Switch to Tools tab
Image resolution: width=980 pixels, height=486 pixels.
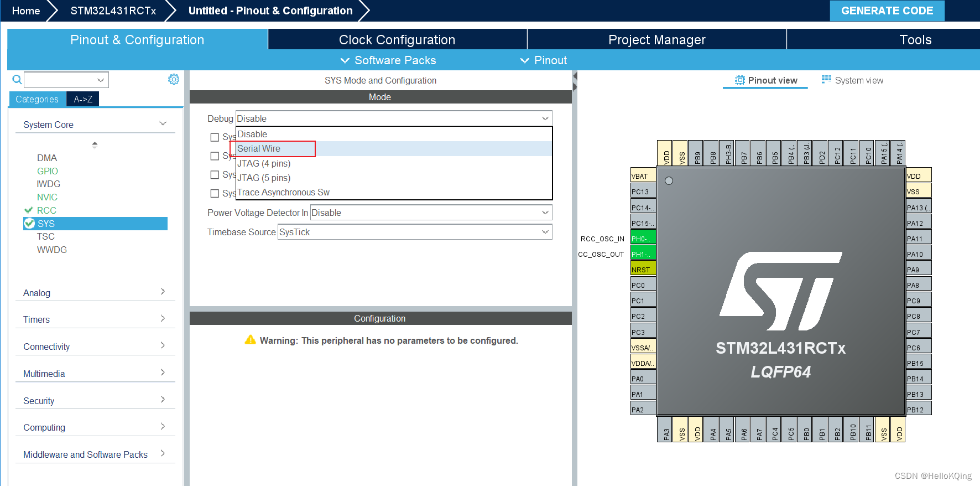(915, 40)
